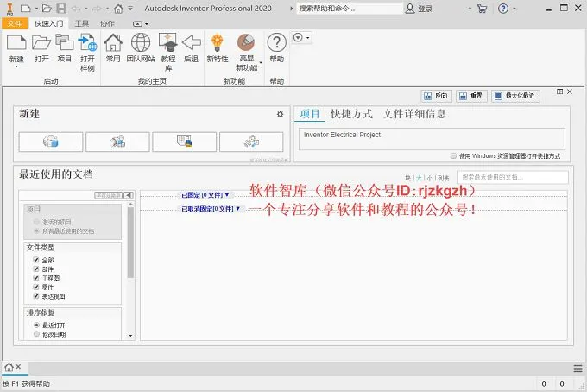The height and width of the screenshot is (392, 587).
Task: Click the 后退 (Back) arrow icon
Action: click(x=192, y=42)
